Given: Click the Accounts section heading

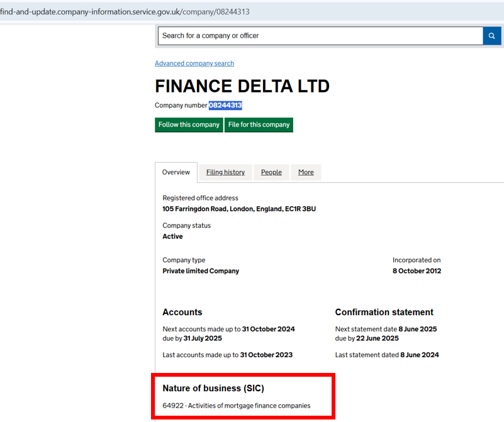Looking at the screenshot, I should pyautogui.click(x=182, y=312).
